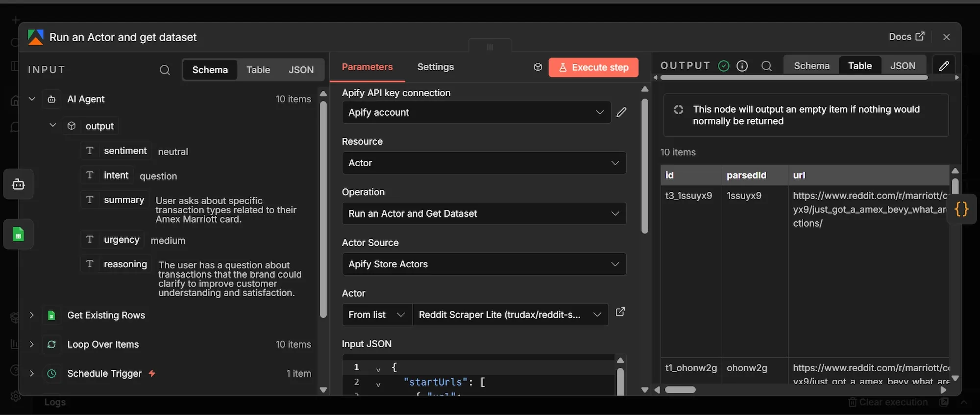Select the urgency field pill

(x=112, y=239)
